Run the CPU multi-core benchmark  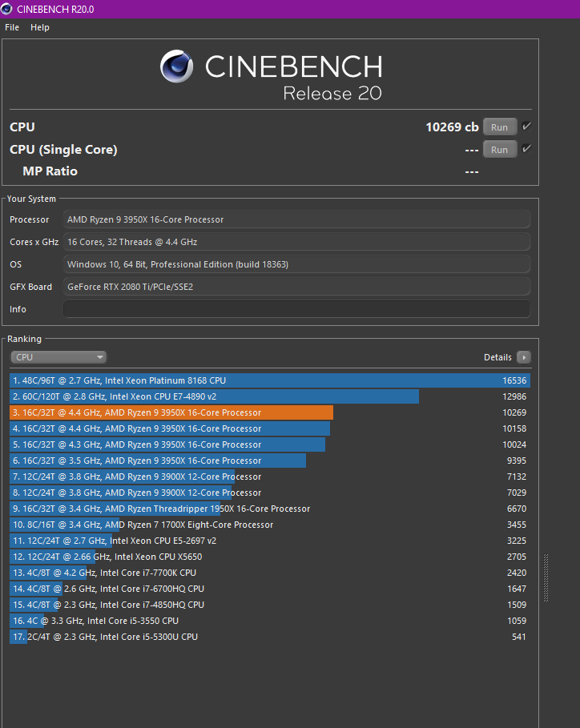500,127
